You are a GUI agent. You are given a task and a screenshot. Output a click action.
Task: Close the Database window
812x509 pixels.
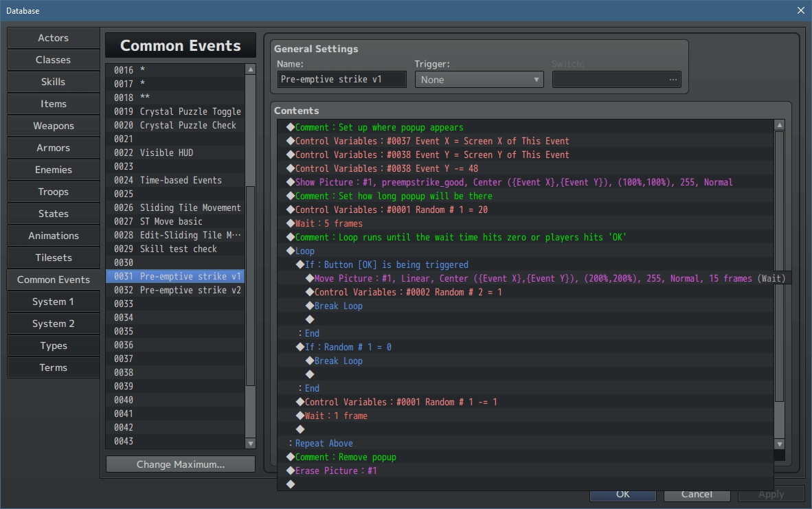tap(800, 10)
